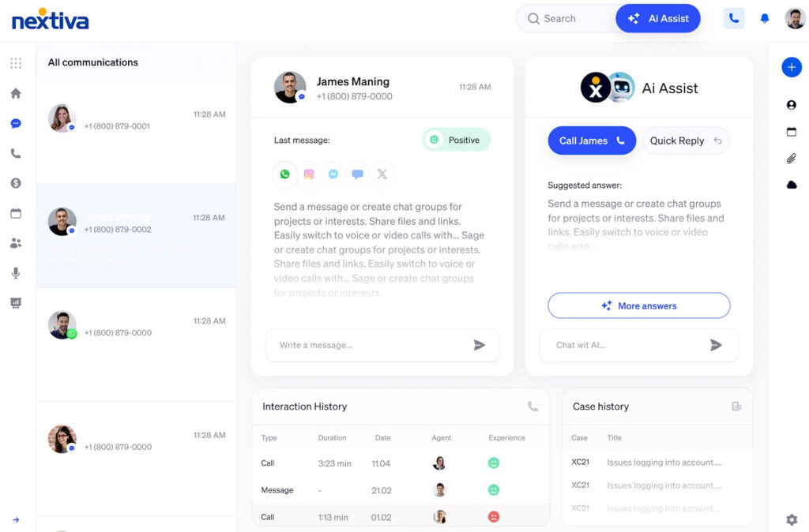Viewport: 809px width, 532px height.
Task: Open the Messenger channel icon
Action: [x=333, y=174]
